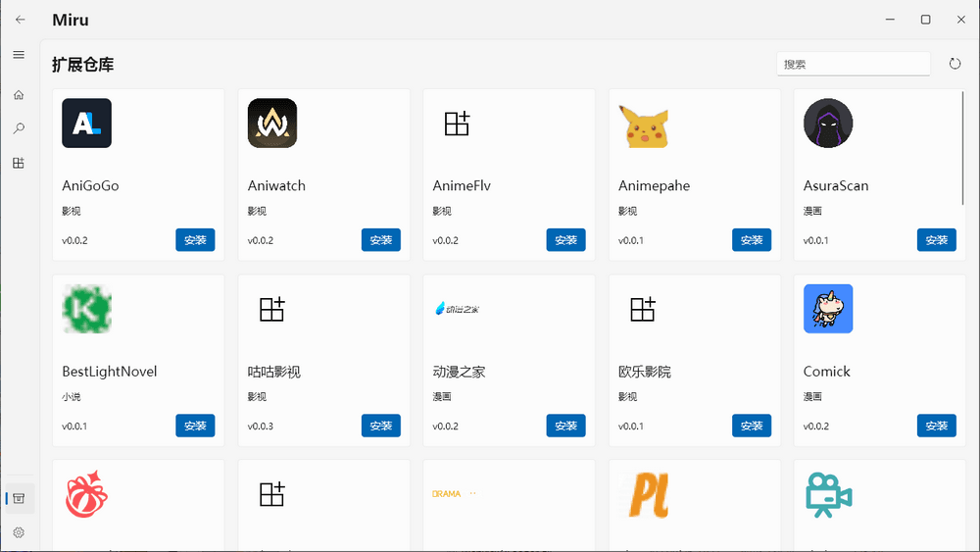Install the BestLightNovel extension
Screen dimensions: 980x552
(x=195, y=426)
